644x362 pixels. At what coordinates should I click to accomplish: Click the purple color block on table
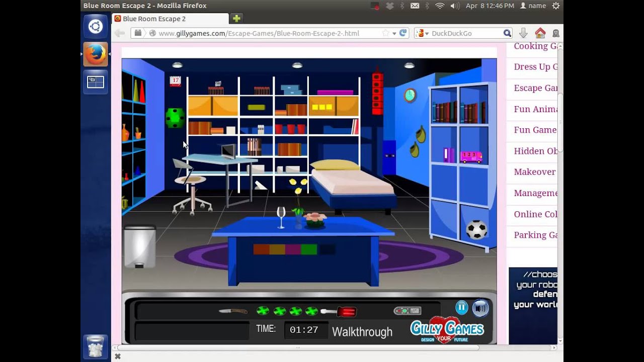[293, 249]
